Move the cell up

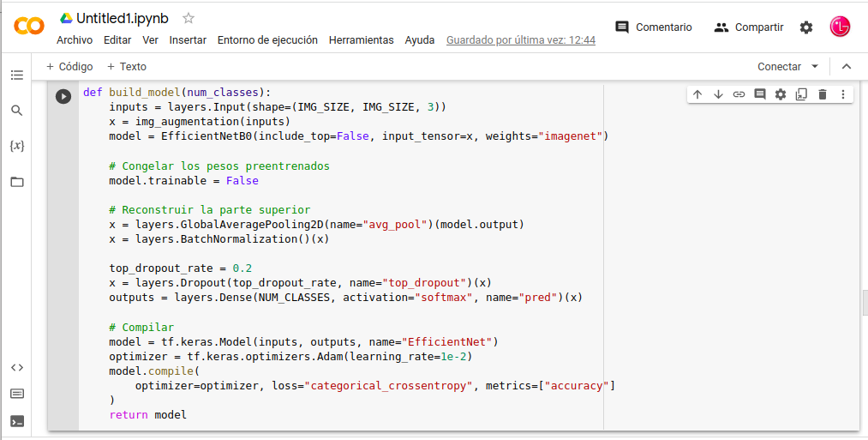pyautogui.click(x=697, y=94)
